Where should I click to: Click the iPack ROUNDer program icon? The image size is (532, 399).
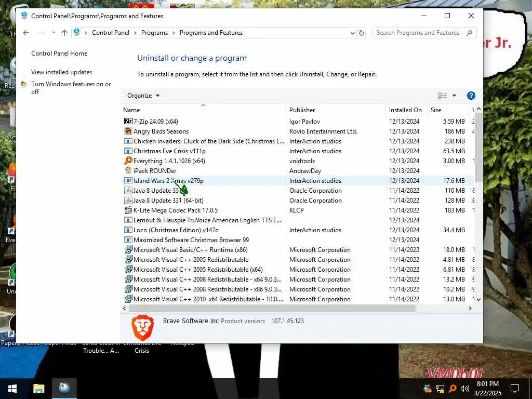[x=128, y=170]
